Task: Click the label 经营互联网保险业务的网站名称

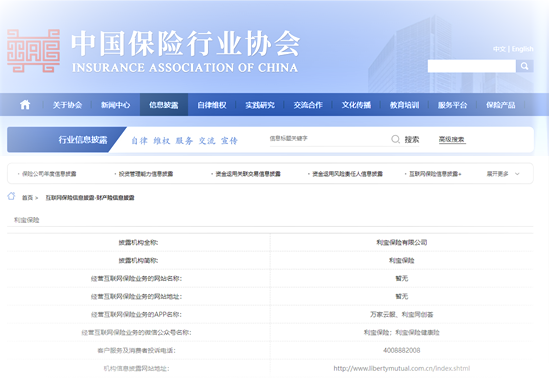Action: (136, 278)
